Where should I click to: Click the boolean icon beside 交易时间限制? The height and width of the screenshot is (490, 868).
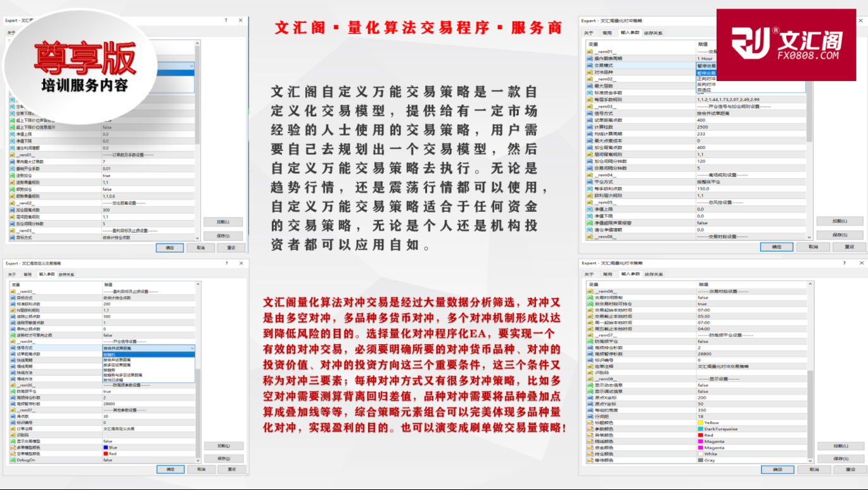pos(590,297)
